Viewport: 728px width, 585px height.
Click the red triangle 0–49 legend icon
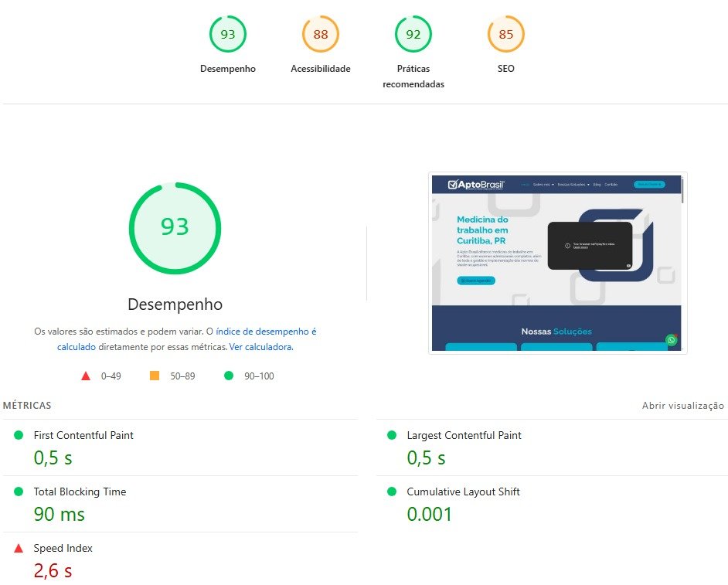[85, 376]
